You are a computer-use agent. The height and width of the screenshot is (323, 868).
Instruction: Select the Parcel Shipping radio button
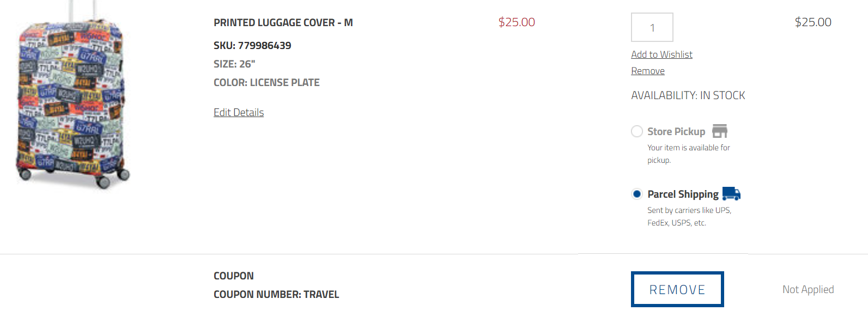pos(637,194)
